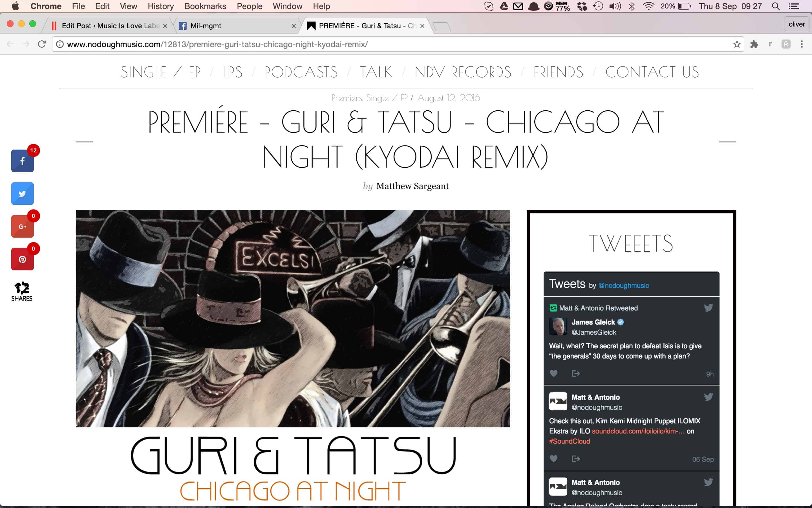The image size is (812, 508).
Task: Open Bookmarks menu
Action: pyautogui.click(x=205, y=6)
